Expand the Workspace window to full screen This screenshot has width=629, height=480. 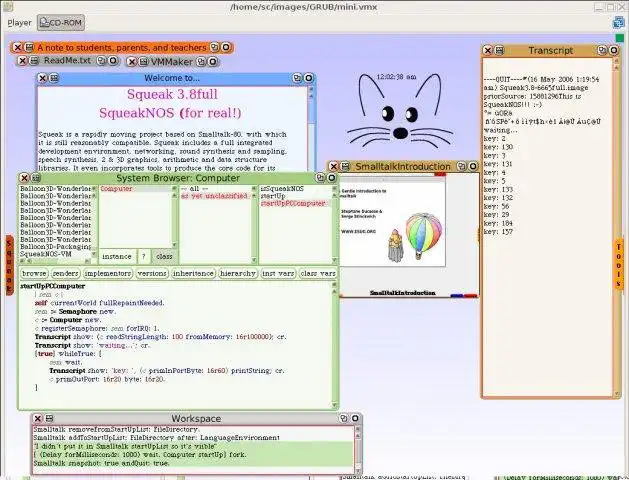(344, 418)
